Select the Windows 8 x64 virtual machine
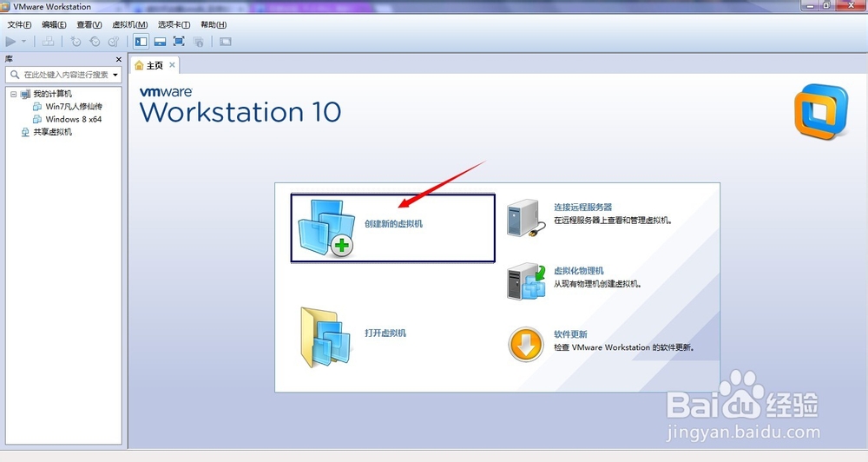The image size is (868, 462). [74, 119]
